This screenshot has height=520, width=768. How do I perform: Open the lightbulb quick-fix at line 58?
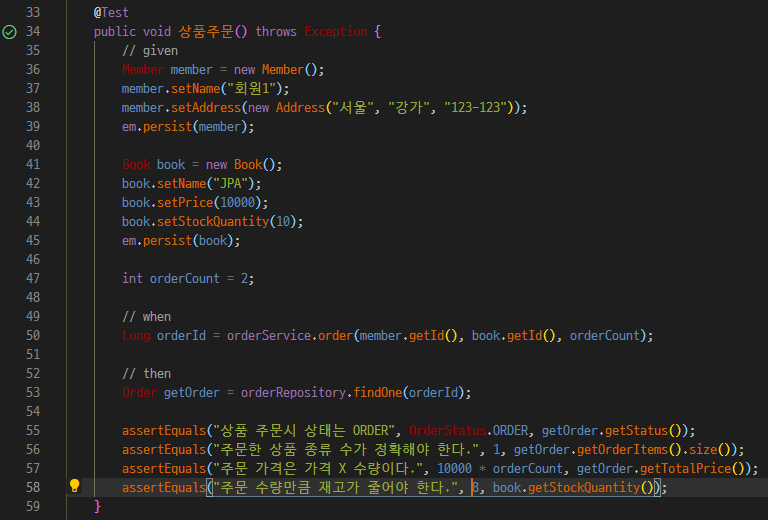point(74,486)
